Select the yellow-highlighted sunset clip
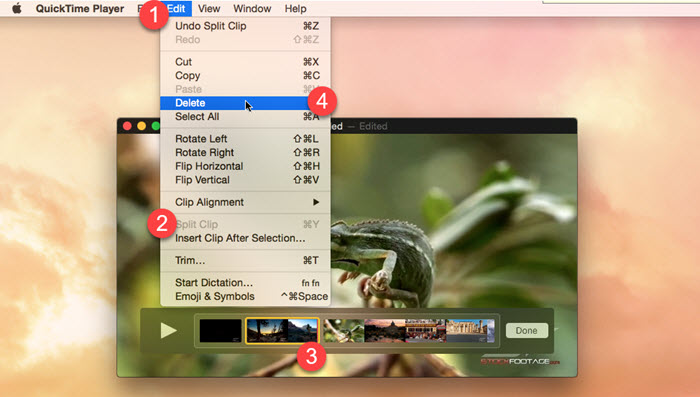This screenshot has height=397, width=700. (282, 330)
